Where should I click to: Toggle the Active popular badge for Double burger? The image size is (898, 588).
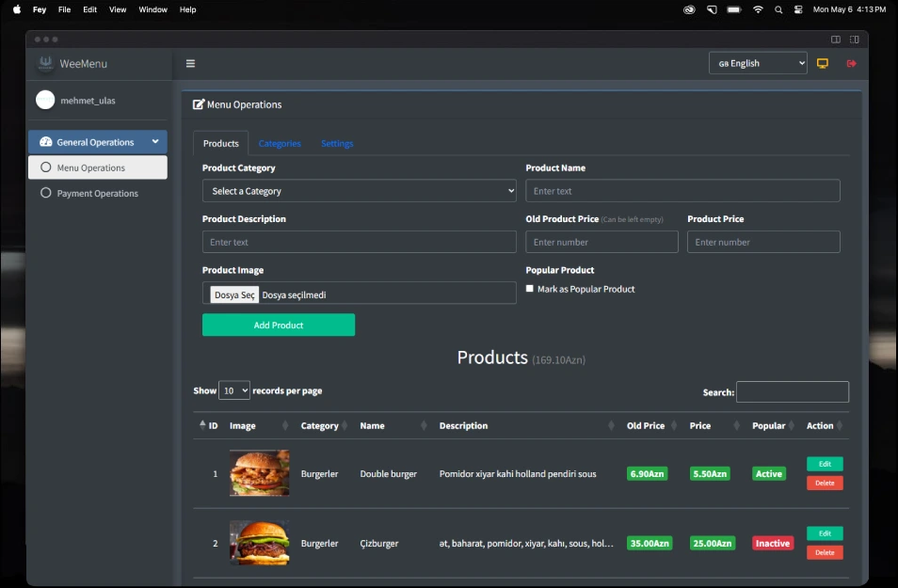[768, 473]
